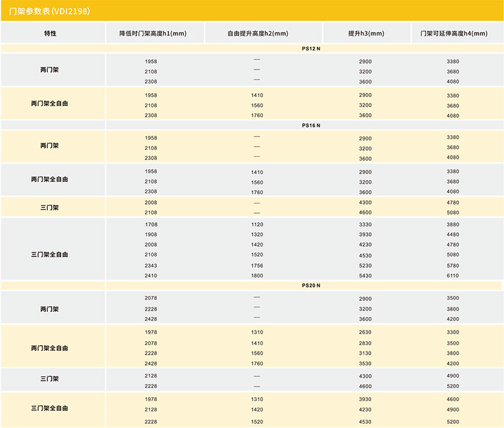Click 三门架全自由 row label under PS16 N
The width and height of the screenshot is (504, 428).
[50, 255]
